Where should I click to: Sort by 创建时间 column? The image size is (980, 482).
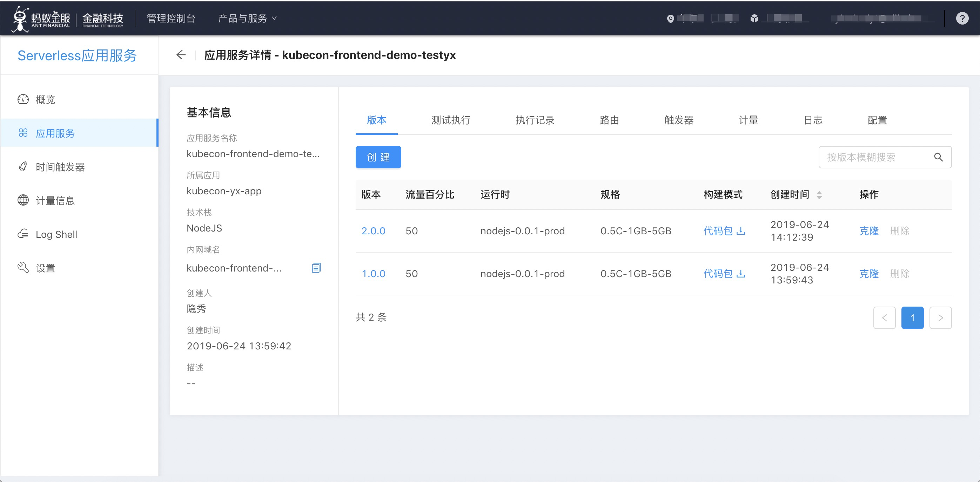coord(819,195)
